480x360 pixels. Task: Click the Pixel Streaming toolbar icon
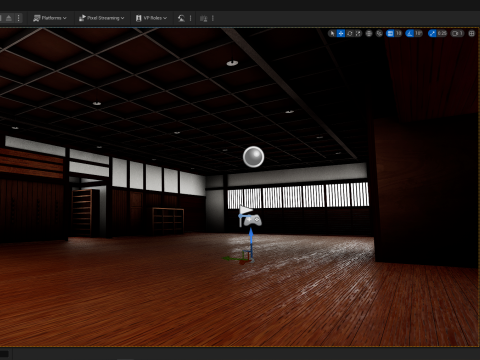(82, 18)
